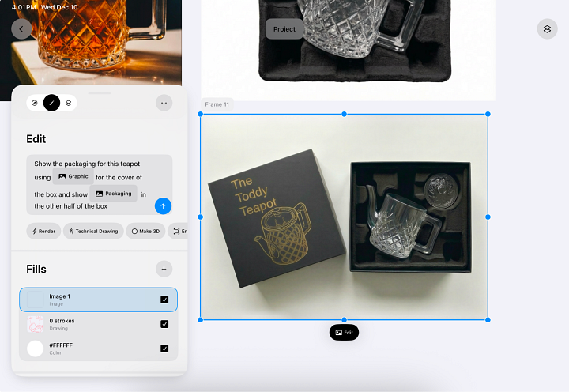Click the selected teapot packaging image
The width and height of the screenshot is (569, 392).
(x=344, y=217)
